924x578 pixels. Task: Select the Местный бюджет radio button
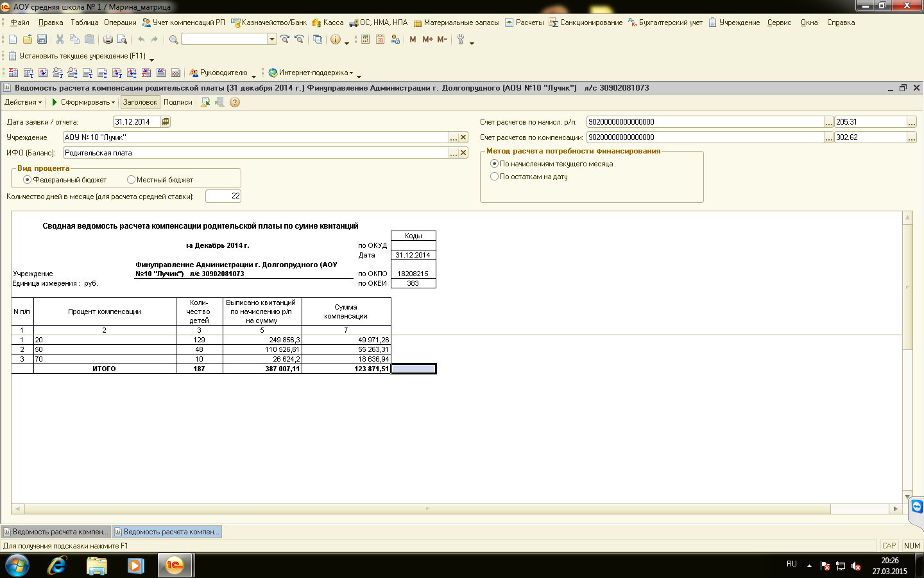[131, 180]
